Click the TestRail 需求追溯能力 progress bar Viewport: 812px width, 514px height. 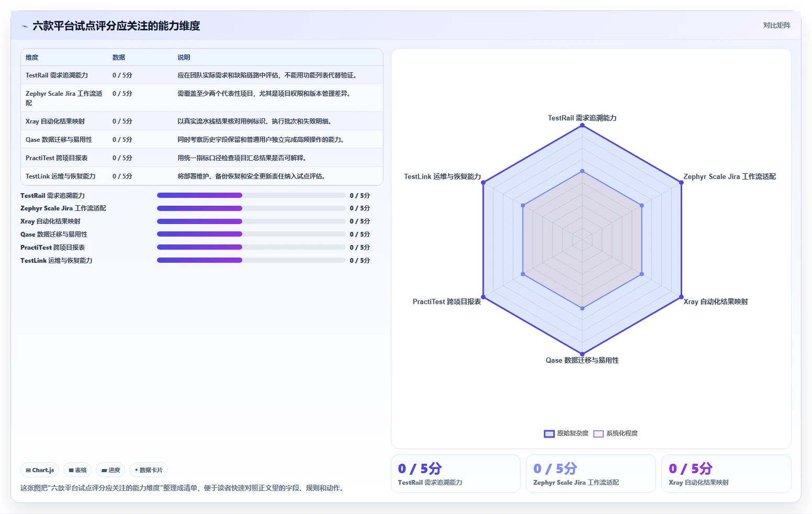pyautogui.click(x=251, y=195)
